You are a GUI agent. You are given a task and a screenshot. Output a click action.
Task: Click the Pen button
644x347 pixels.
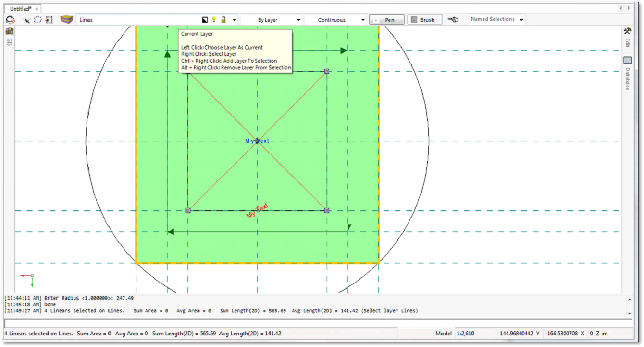click(x=386, y=20)
